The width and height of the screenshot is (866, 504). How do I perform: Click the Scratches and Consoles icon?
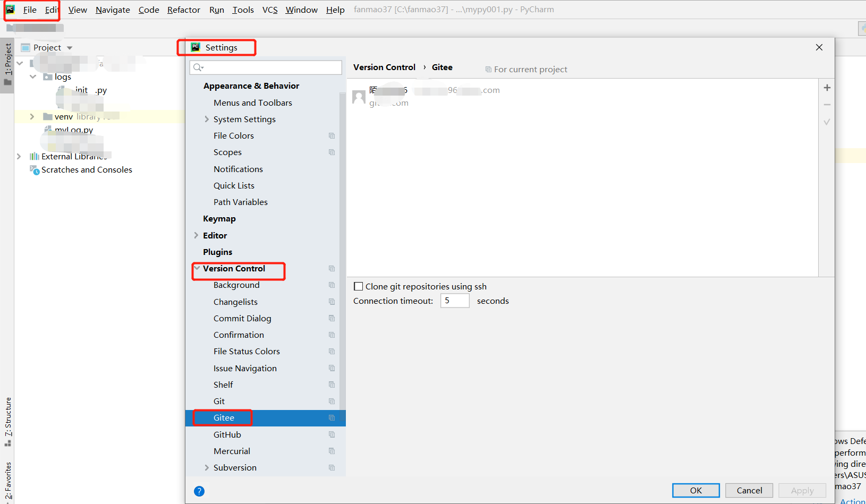[x=35, y=170]
